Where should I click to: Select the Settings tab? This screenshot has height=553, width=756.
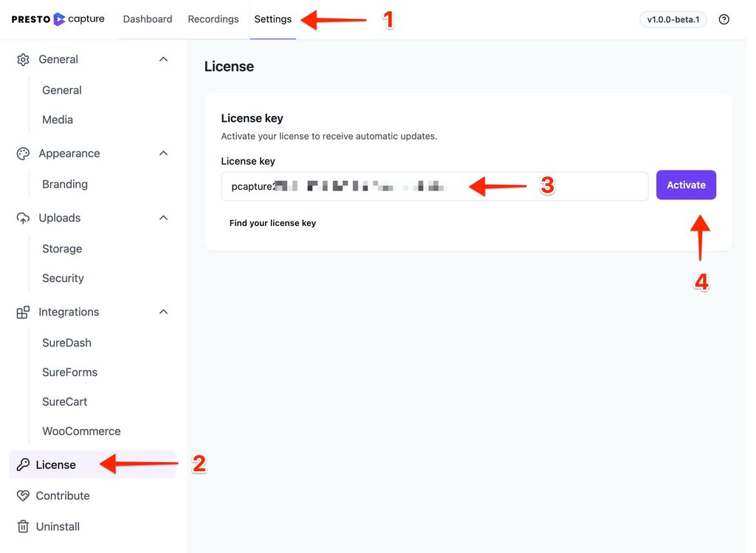coord(273,19)
